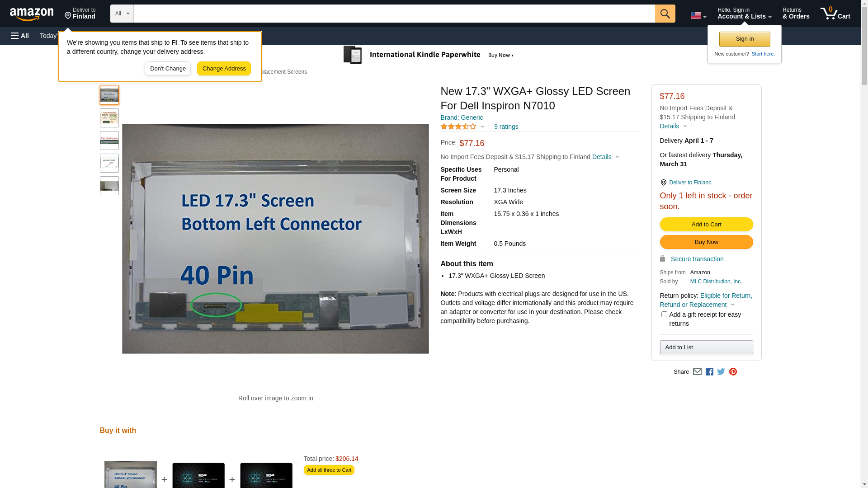Image resolution: width=868 pixels, height=488 pixels.
Task: Click the search magnifier Go button
Action: point(665,14)
